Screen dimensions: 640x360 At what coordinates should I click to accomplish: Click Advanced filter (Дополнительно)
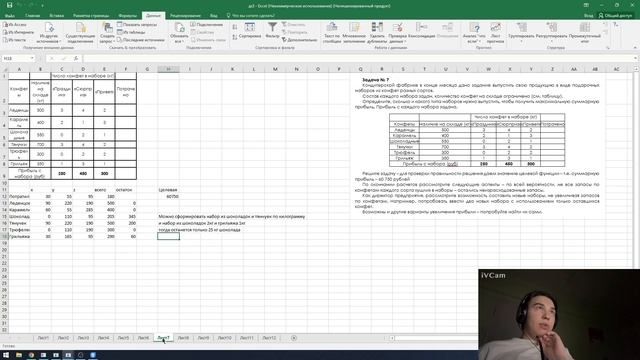299,40
